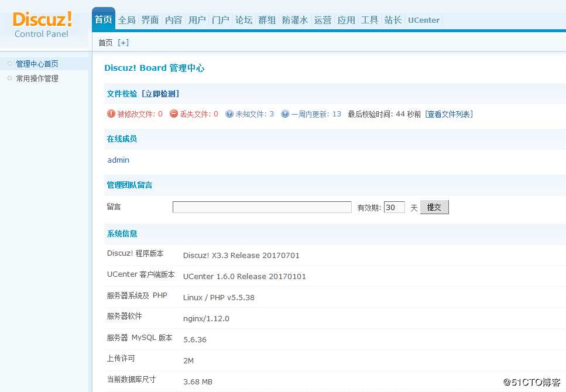566x392 pixels.
Task: Click the [+] add shortcut link
Action: pos(123,43)
